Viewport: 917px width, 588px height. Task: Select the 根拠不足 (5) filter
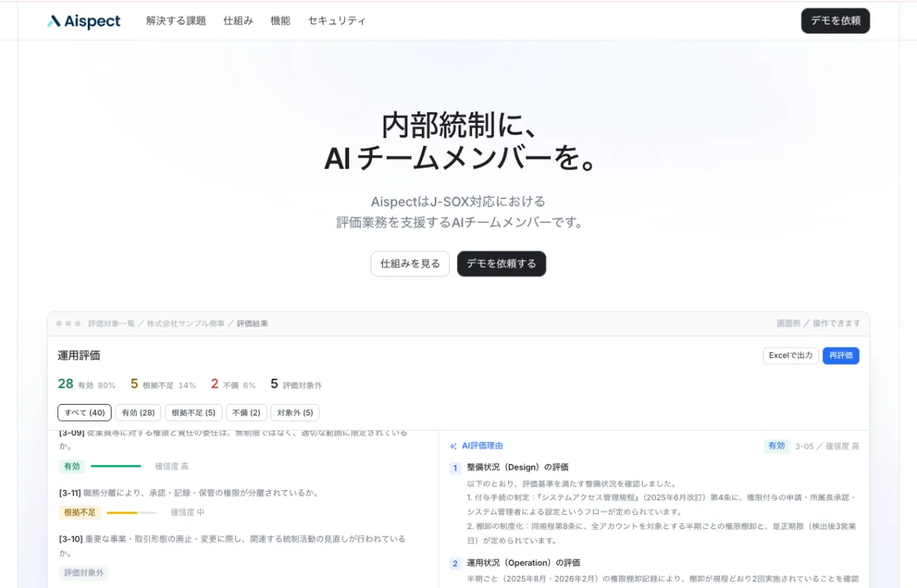click(x=193, y=412)
